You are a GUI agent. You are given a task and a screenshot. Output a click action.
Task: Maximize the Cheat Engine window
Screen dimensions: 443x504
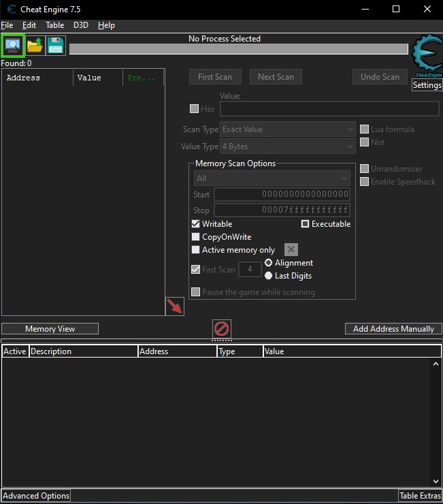click(x=396, y=9)
